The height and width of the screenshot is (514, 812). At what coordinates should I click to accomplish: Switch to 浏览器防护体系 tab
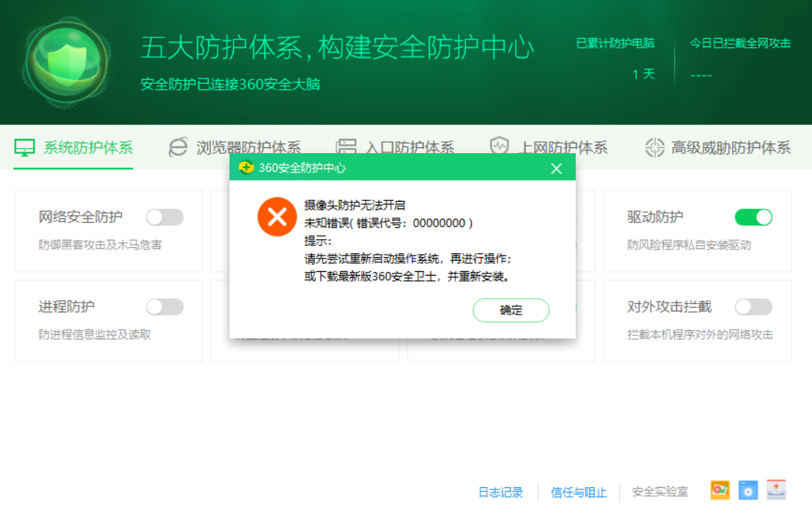(235, 148)
